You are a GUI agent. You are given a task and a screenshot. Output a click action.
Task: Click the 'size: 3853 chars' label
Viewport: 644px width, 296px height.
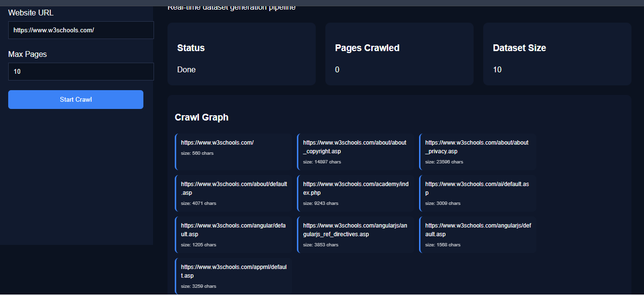[321, 245]
